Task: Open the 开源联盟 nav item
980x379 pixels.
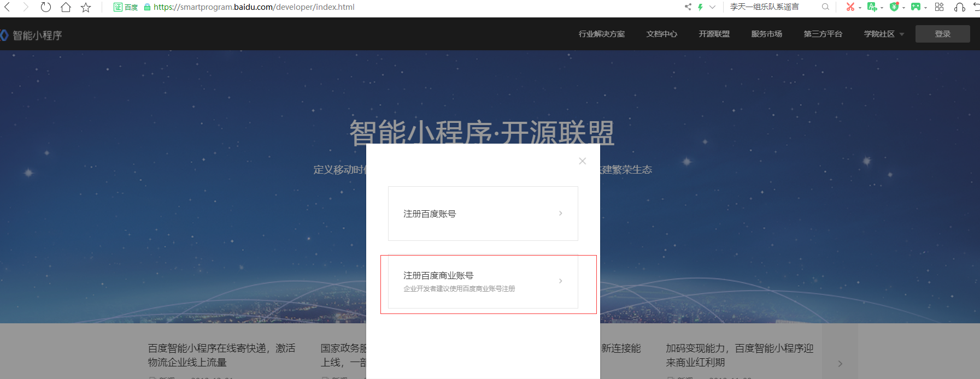Action: [714, 34]
